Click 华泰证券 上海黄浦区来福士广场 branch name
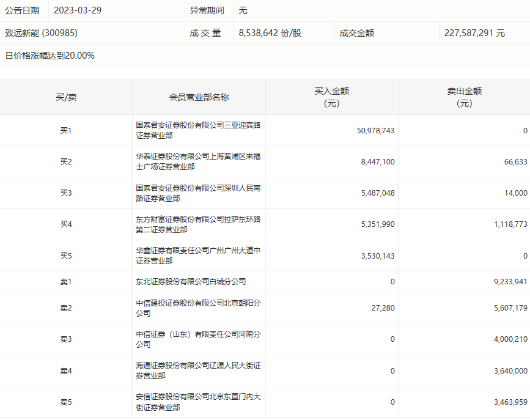This screenshot has width=530, height=420. [x=198, y=161]
